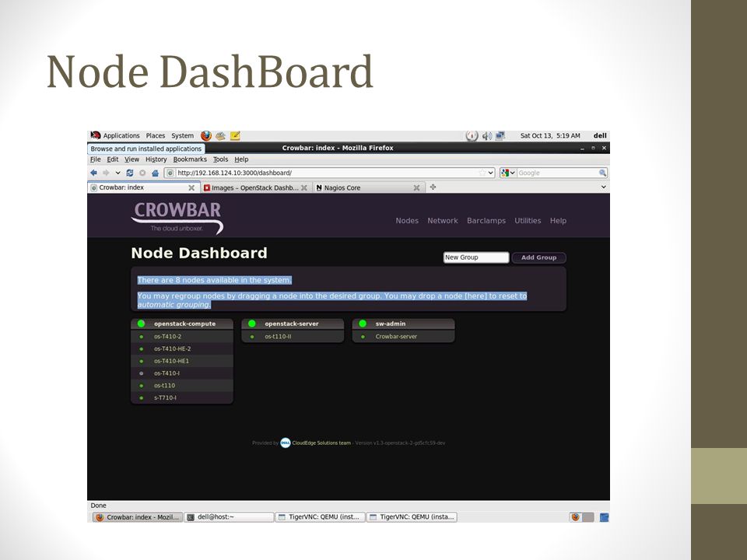Click the Firefox workspace icon in bottom panel
Image resolution: width=747 pixels, height=560 pixels.
click(576, 517)
